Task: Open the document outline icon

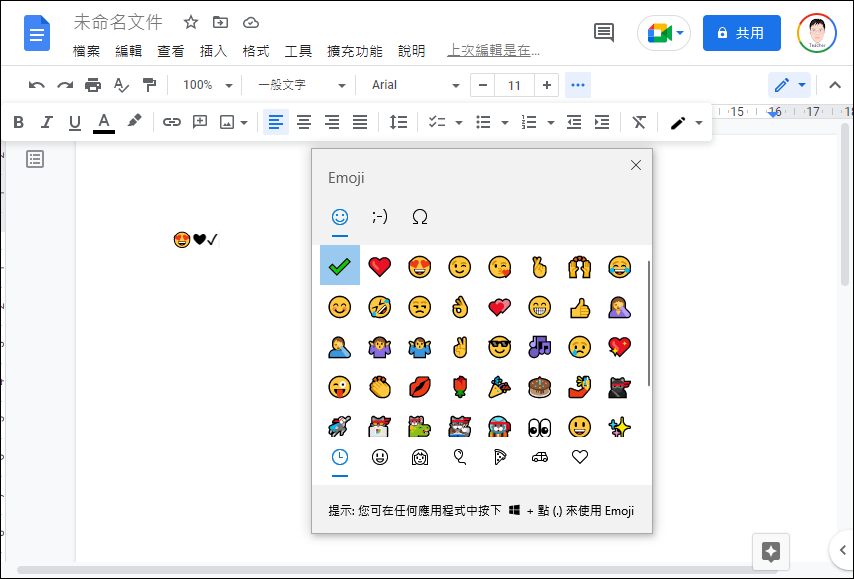Action: (35, 159)
